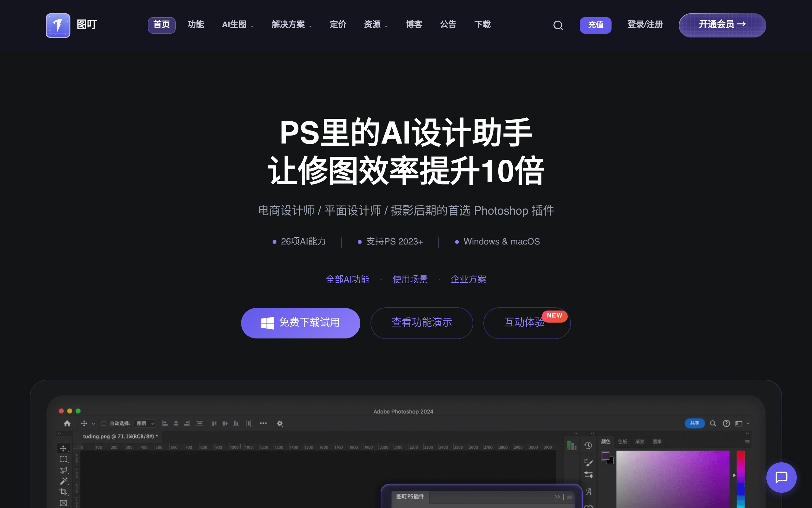This screenshot has width=812, height=508.
Task: Click the 互动体验 button
Action: tap(527, 323)
